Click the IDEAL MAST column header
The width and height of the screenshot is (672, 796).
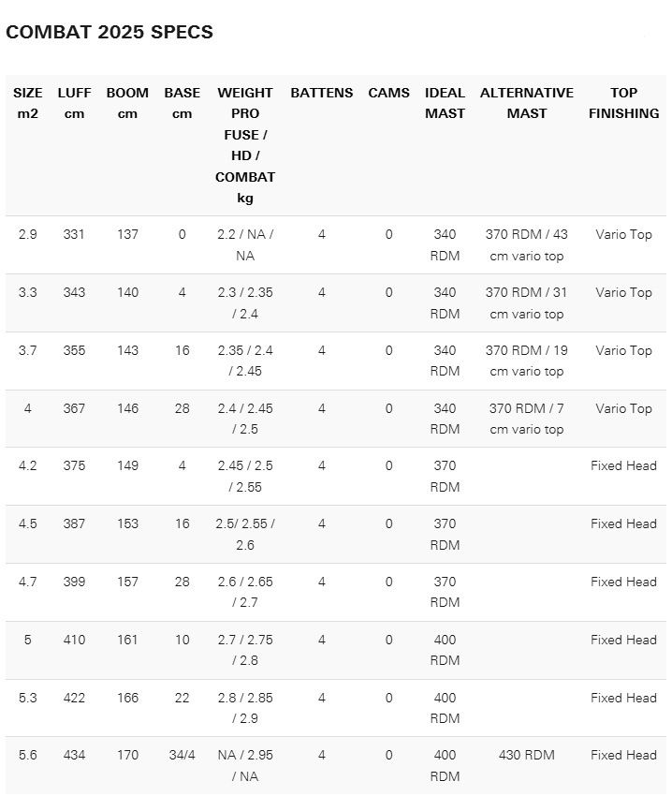pos(446,103)
